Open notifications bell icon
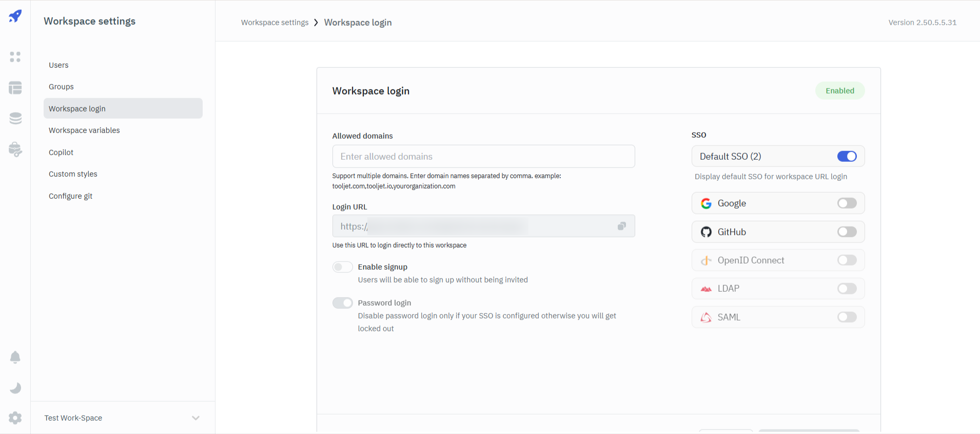 15,357
